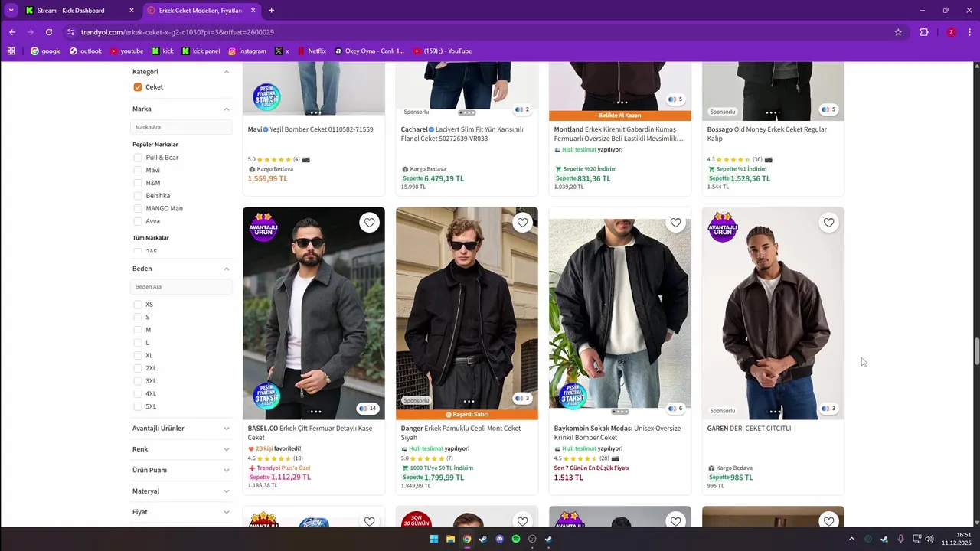Open File Explorer from the taskbar
The width and height of the screenshot is (980, 551).
tap(450, 539)
